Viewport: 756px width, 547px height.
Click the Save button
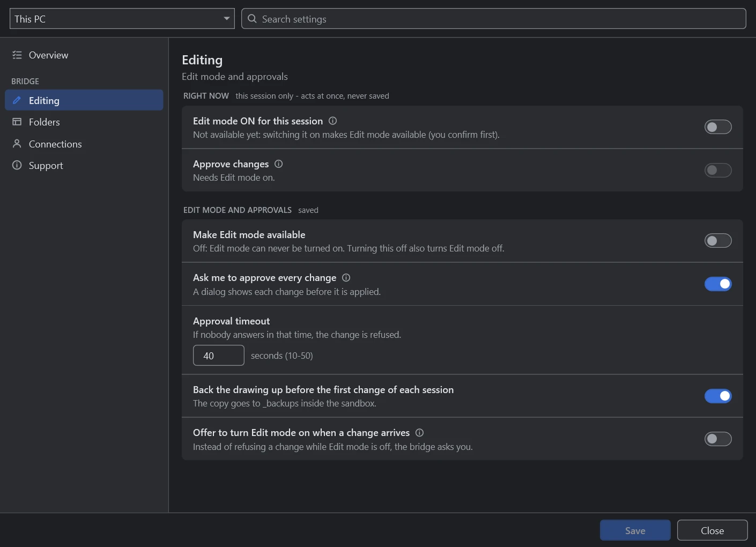[x=635, y=530]
